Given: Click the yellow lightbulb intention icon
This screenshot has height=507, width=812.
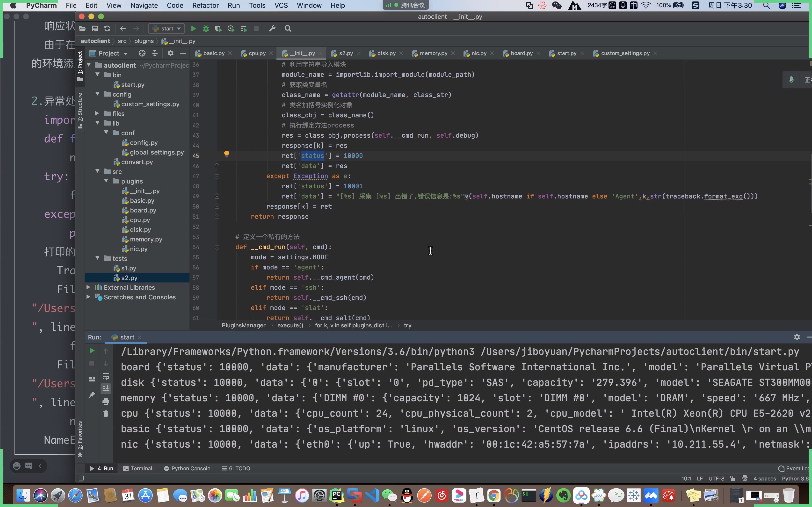Looking at the screenshot, I should click(x=226, y=154).
